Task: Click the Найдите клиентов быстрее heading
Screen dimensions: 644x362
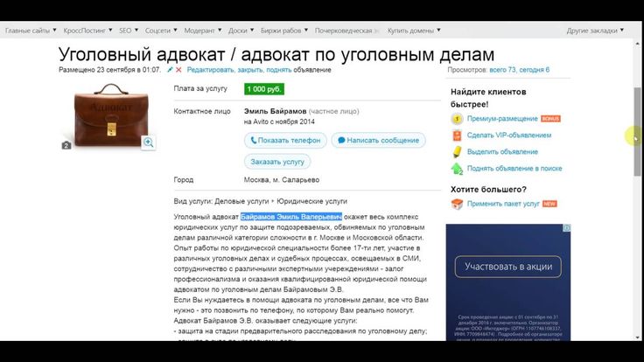Action: pos(488,98)
